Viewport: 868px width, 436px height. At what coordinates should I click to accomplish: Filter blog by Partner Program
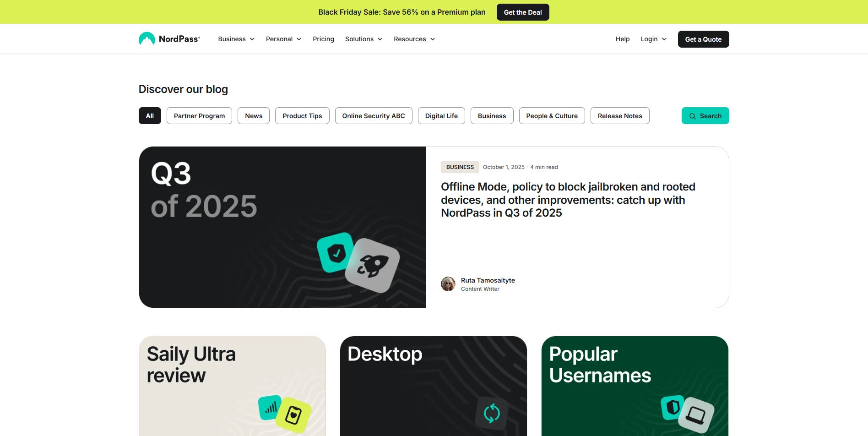[199, 116]
